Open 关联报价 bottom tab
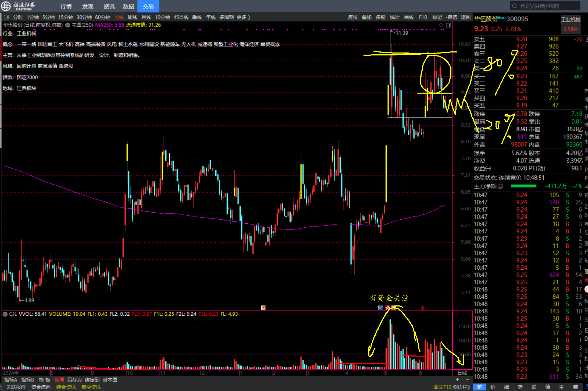Viewport: 588px width, 391px height. coord(16,387)
